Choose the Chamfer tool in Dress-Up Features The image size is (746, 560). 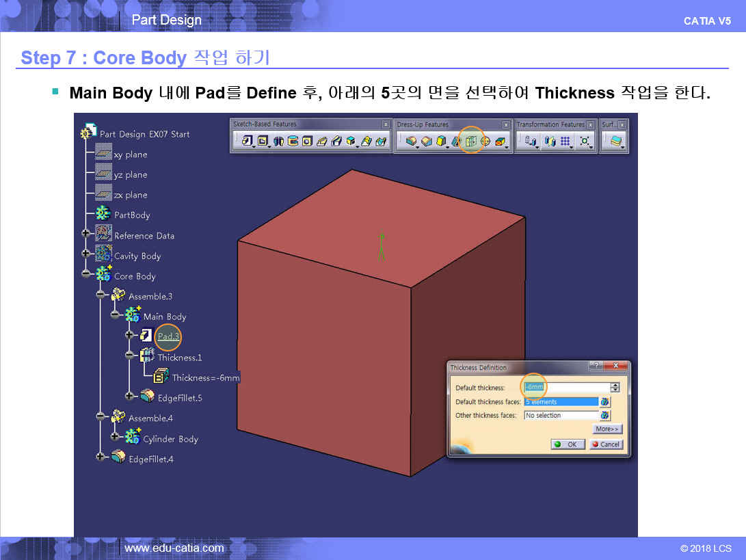click(426, 142)
